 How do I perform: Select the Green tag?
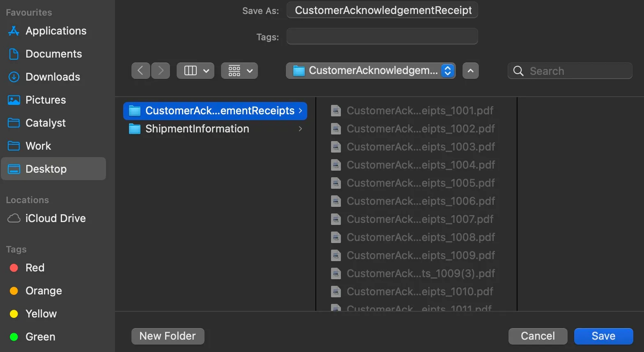tap(53, 337)
